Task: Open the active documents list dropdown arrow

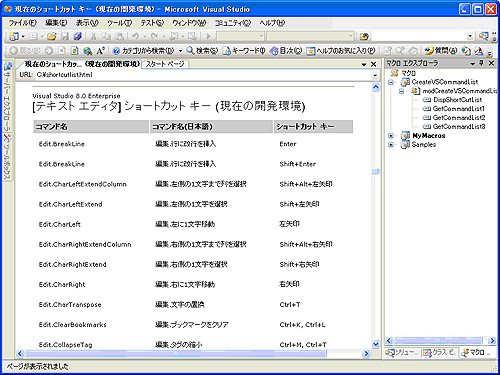Action: tap(364, 64)
